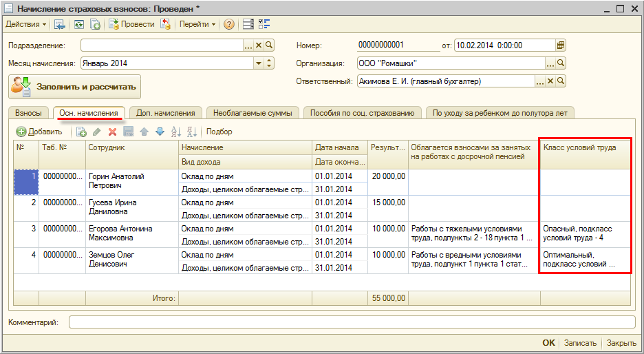Open the Действия dropdown menu

coord(26,24)
